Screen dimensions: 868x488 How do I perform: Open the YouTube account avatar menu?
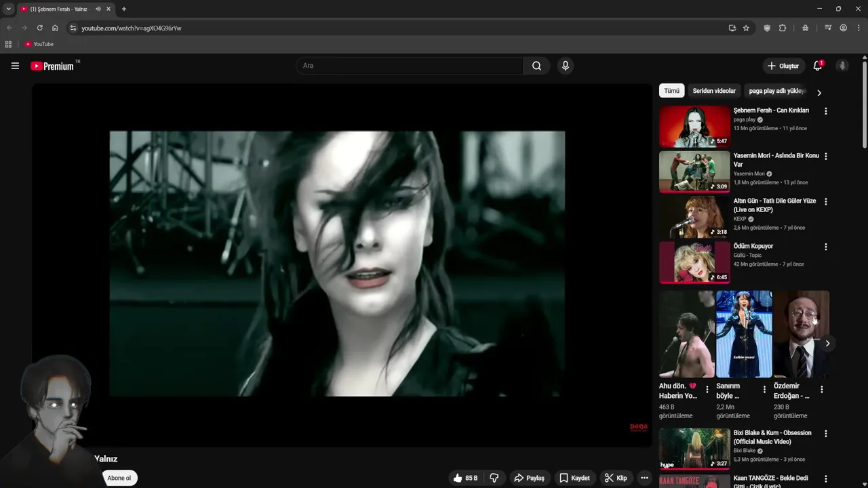point(842,66)
